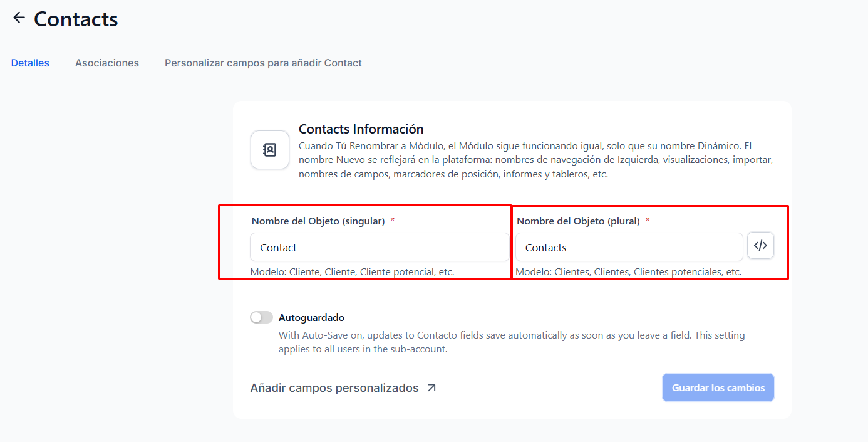Focus the plural name field containing Contacts
Screen dimensions: 868x442
point(629,248)
